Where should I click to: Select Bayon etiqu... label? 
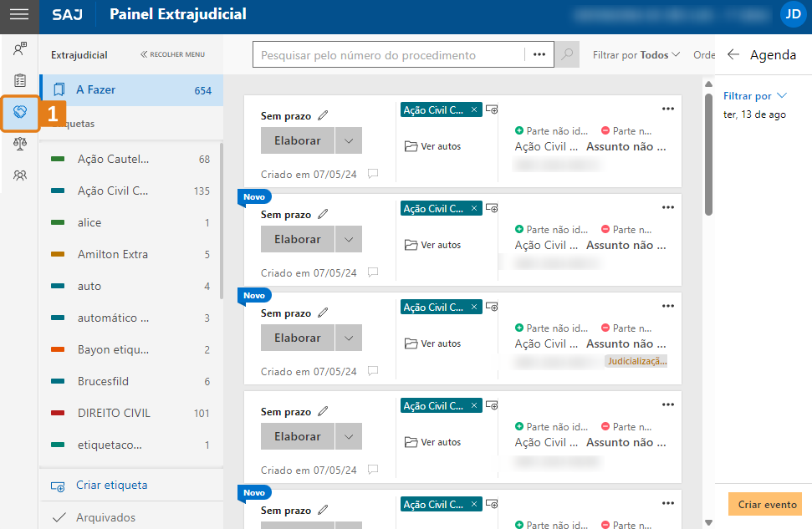click(130, 350)
